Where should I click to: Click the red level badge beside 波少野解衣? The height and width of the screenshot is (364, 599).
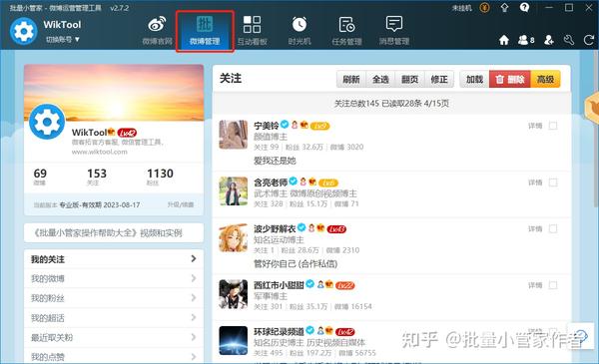pyautogui.click(x=336, y=229)
